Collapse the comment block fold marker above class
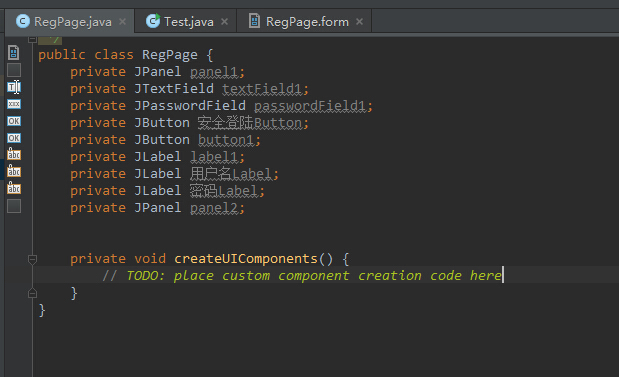 click(x=32, y=39)
